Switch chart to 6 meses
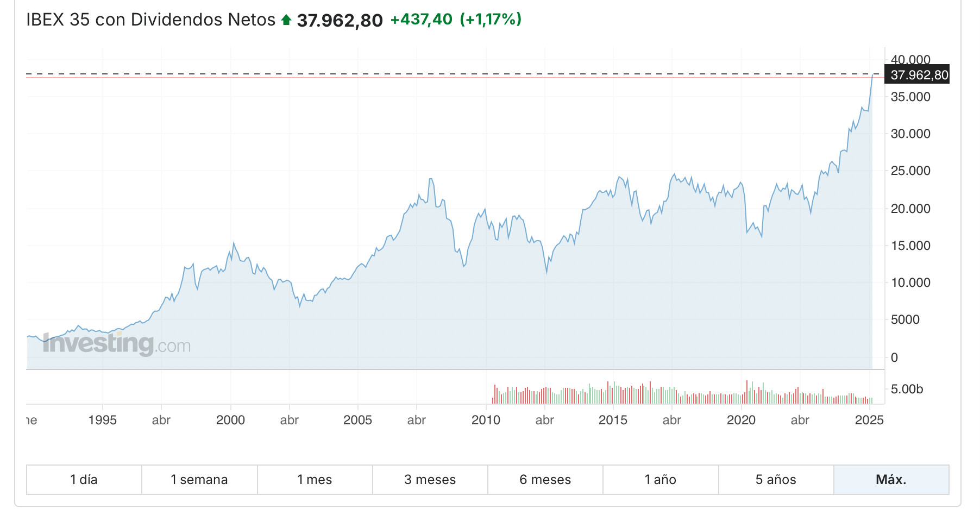 coord(545,480)
